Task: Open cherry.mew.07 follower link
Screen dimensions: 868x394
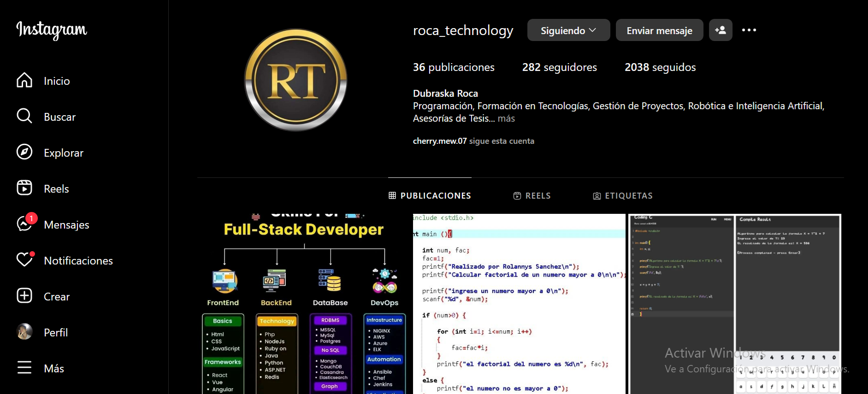Action: coord(440,141)
